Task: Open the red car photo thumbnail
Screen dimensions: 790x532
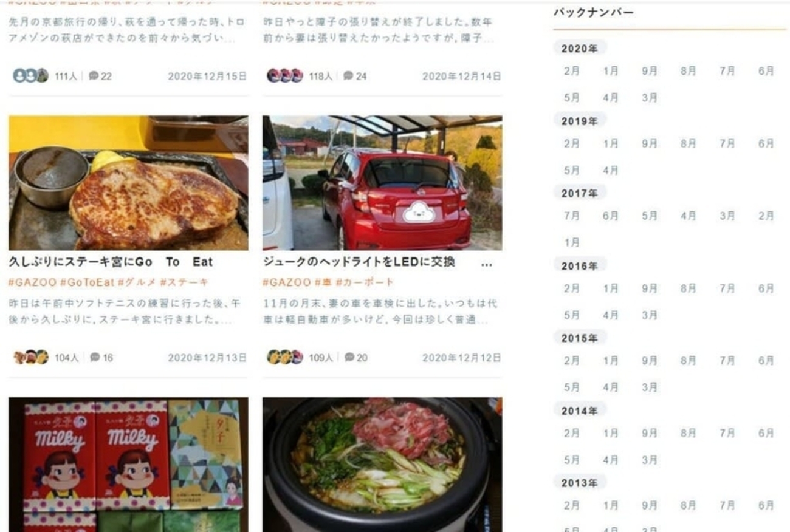Action: coord(382,183)
